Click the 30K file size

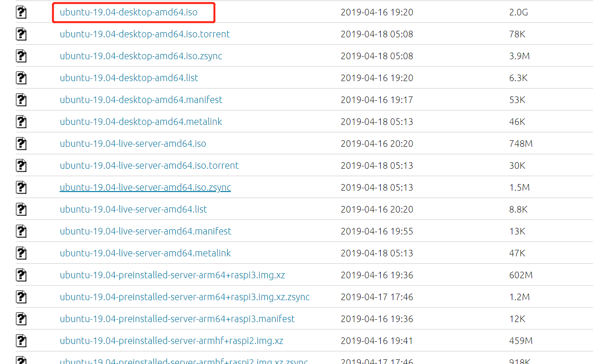pyautogui.click(x=517, y=165)
